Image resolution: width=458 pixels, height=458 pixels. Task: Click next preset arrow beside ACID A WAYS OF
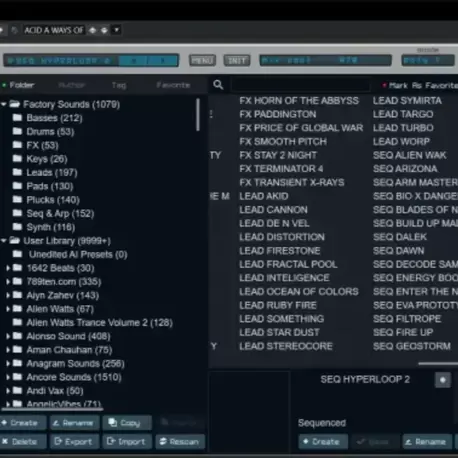point(104,30)
